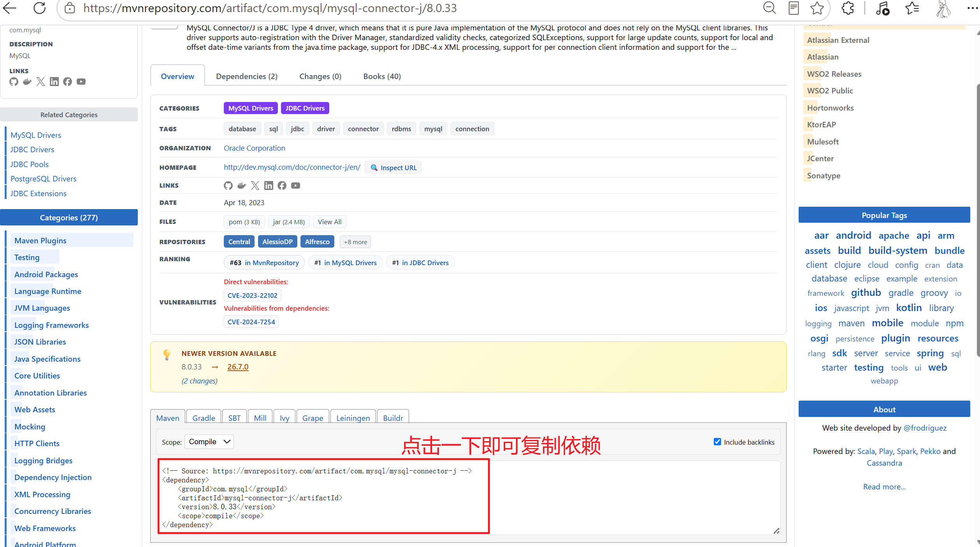The width and height of the screenshot is (980, 547).
Task: Open the Alfresco repository badge
Action: 317,242
